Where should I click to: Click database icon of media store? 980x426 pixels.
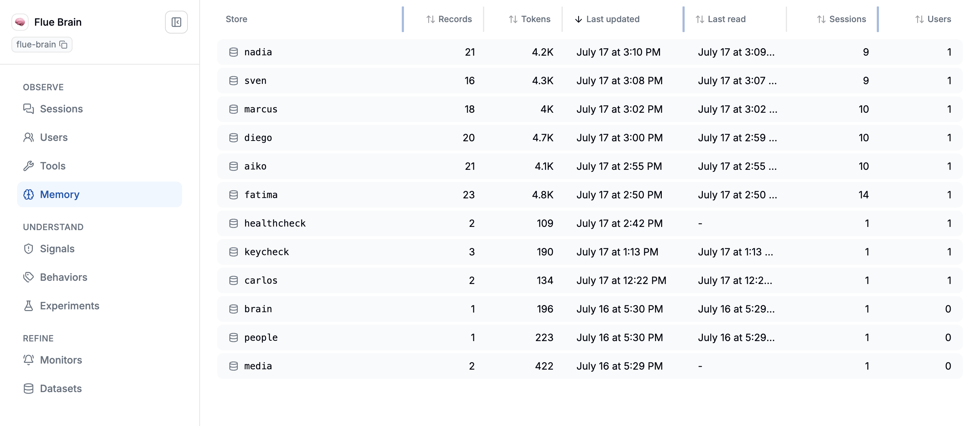[x=234, y=366]
